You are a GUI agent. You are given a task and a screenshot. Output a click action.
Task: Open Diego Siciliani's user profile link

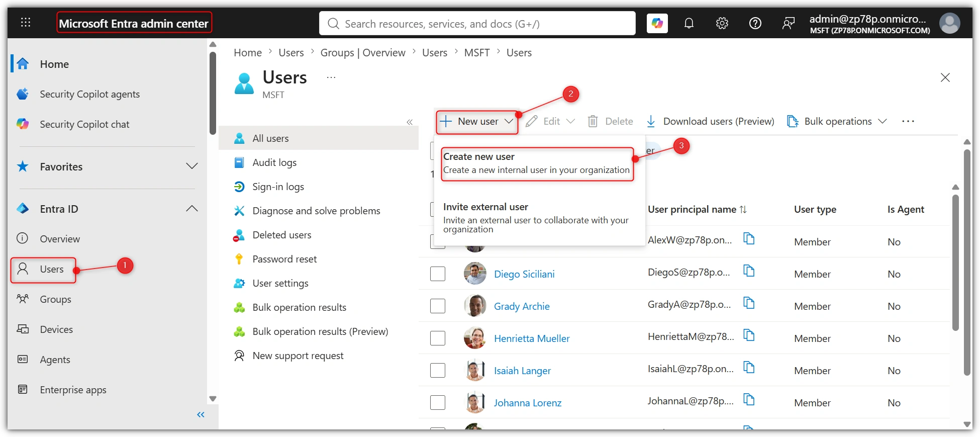pos(524,274)
